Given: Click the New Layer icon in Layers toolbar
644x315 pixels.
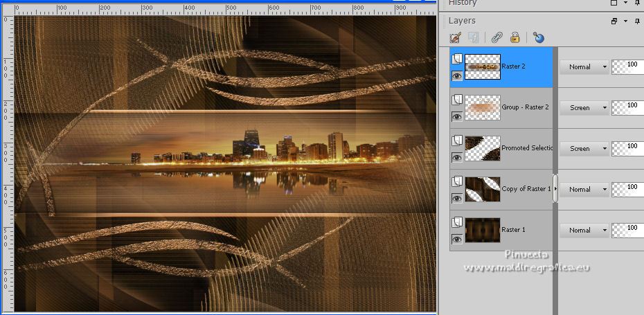Looking at the screenshot, I should [456, 38].
